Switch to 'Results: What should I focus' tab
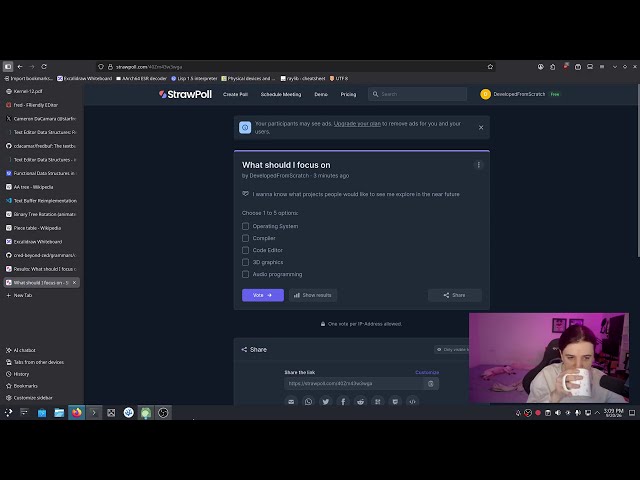Image resolution: width=640 pixels, height=480 pixels. (x=42, y=269)
